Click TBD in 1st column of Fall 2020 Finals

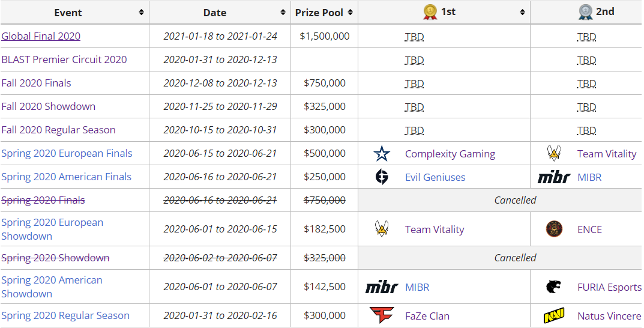pyautogui.click(x=414, y=84)
